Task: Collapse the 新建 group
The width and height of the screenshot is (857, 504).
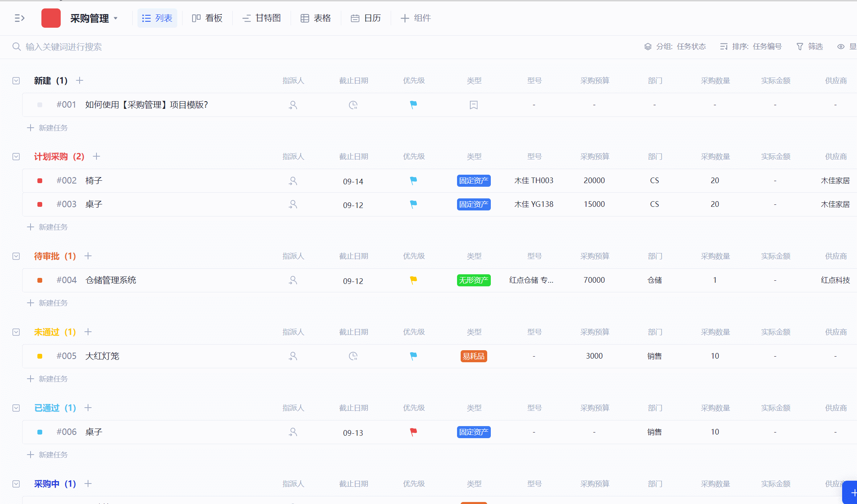Action: click(x=16, y=81)
